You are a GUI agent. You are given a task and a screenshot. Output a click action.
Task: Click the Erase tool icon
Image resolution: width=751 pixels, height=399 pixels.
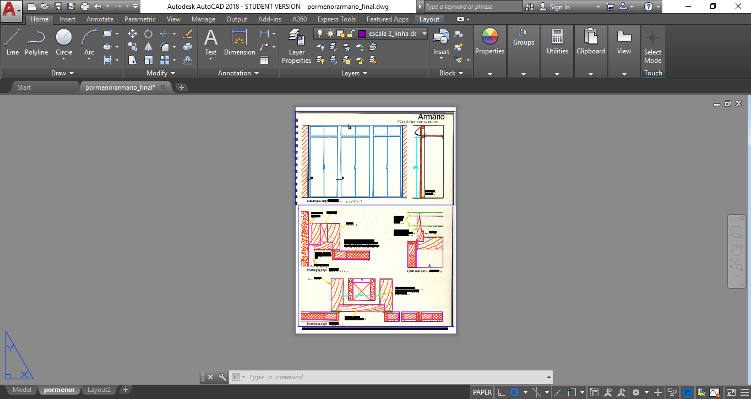tap(188, 34)
